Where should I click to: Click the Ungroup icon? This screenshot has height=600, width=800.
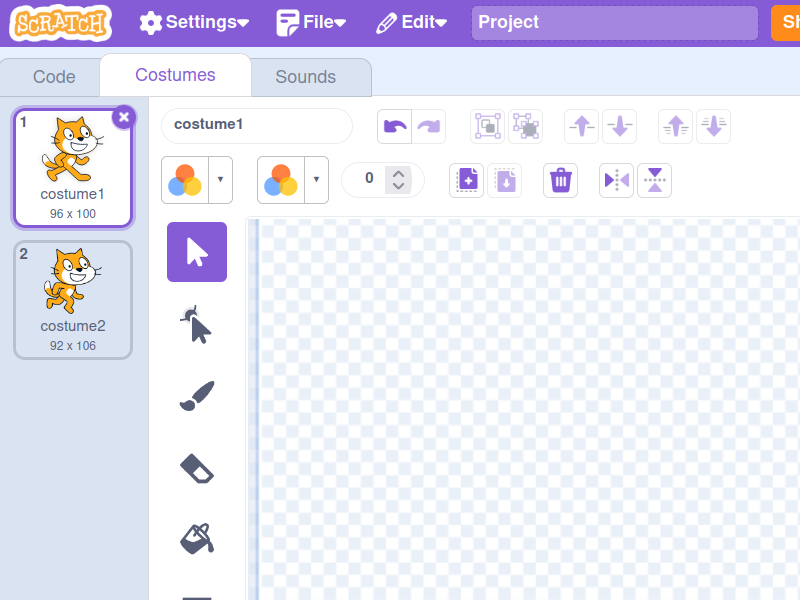[526, 126]
